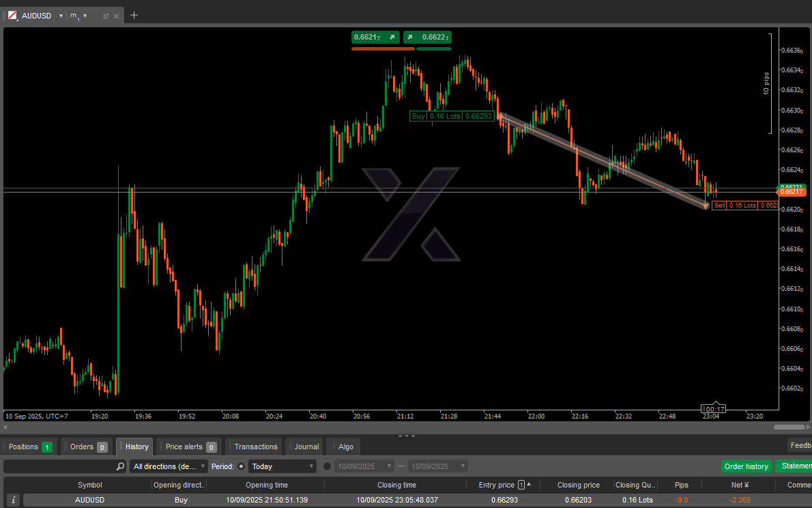Open the AUDUSD symbol dropdown
Viewport: 812px width, 508px height.
61,15
